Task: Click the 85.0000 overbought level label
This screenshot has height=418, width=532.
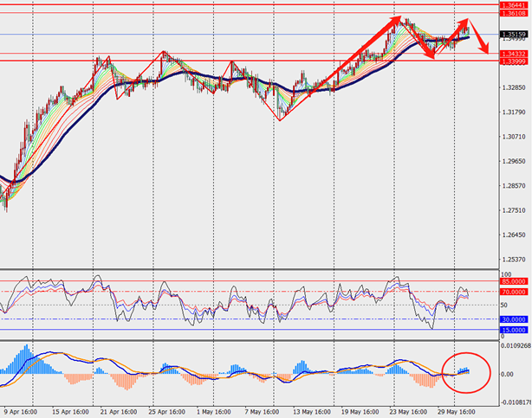Action: click(513, 281)
